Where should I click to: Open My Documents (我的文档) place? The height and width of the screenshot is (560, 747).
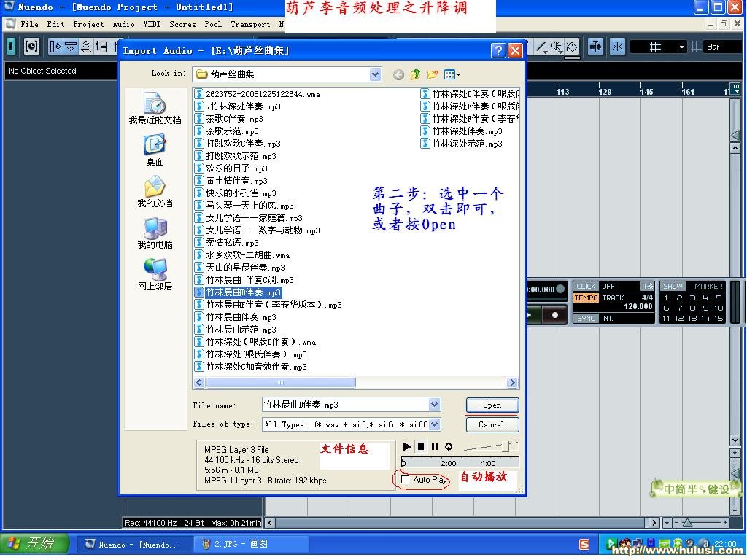pyautogui.click(x=155, y=192)
